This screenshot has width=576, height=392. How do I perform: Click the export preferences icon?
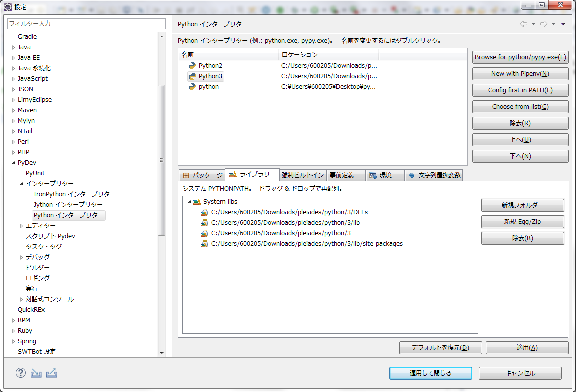tap(52, 373)
